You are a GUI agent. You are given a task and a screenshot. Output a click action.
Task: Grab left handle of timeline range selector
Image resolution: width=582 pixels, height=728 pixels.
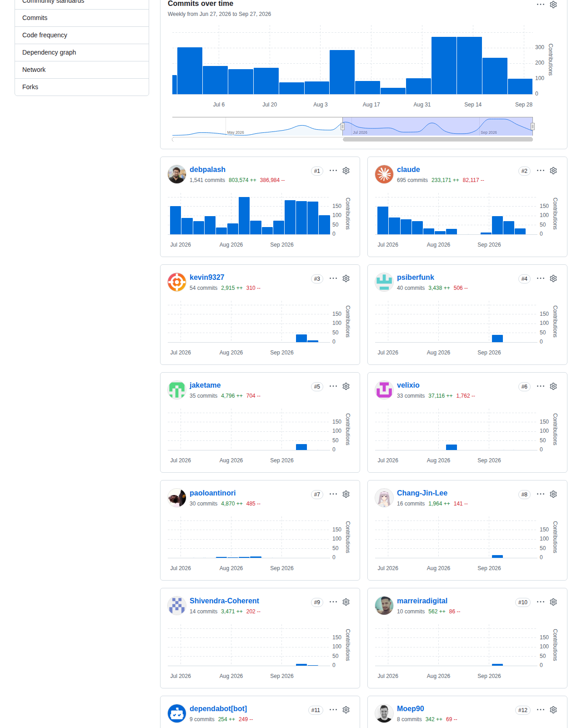click(342, 126)
